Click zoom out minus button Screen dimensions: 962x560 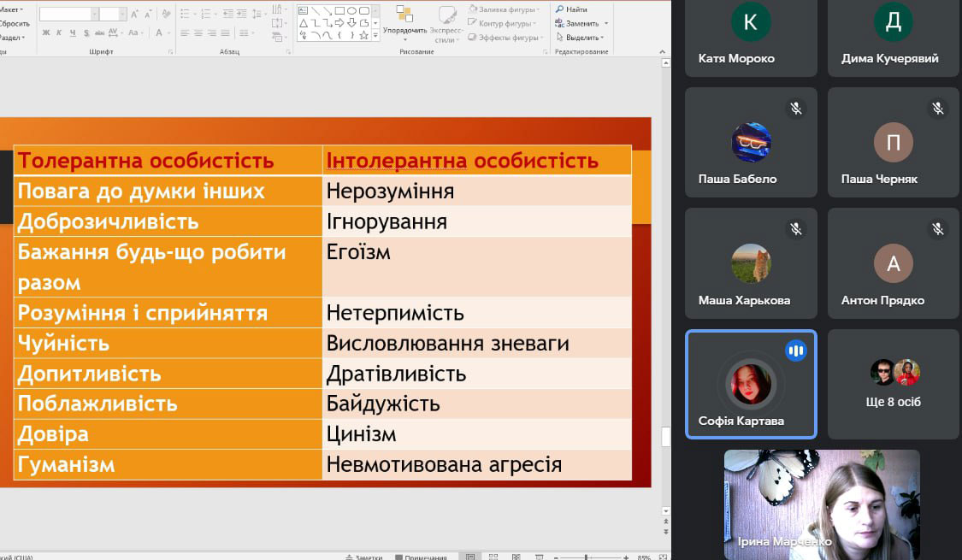coord(556,557)
